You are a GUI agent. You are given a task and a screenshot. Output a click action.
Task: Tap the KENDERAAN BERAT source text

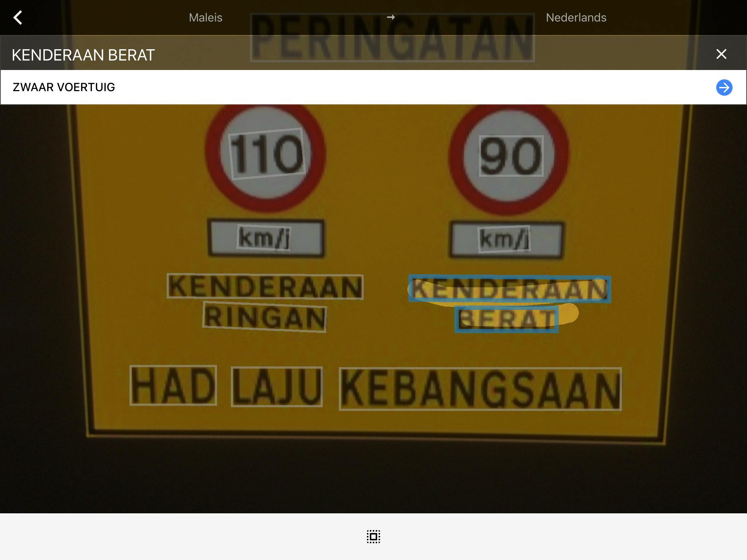point(83,55)
